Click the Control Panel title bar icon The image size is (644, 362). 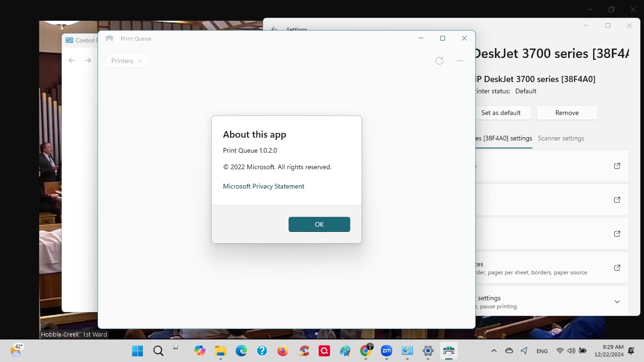coord(69,40)
